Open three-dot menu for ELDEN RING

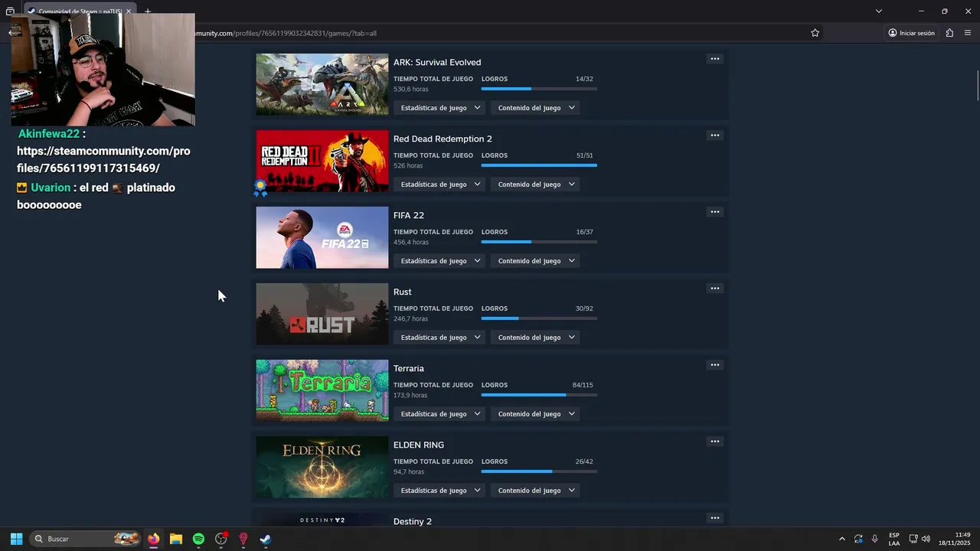click(714, 442)
